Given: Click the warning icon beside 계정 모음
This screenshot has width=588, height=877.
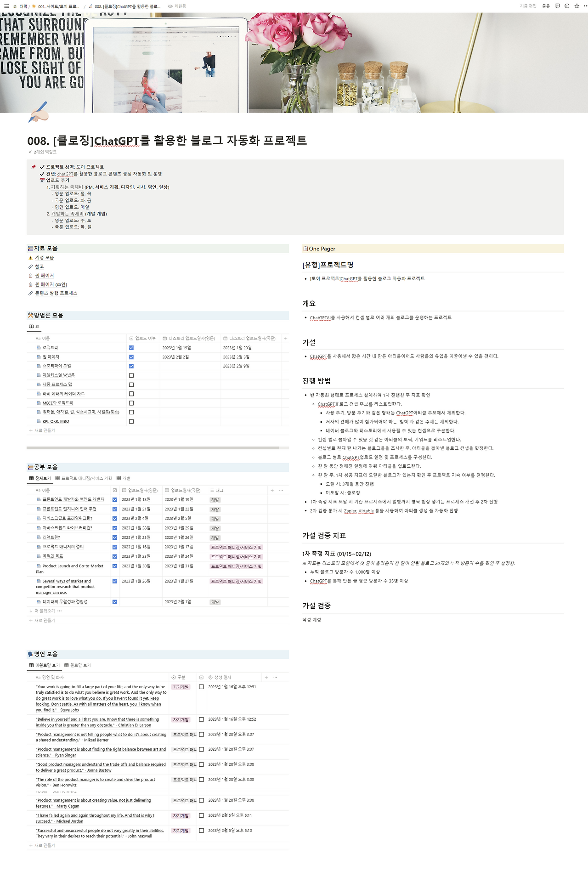Looking at the screenshot, I should click(31, 258).
